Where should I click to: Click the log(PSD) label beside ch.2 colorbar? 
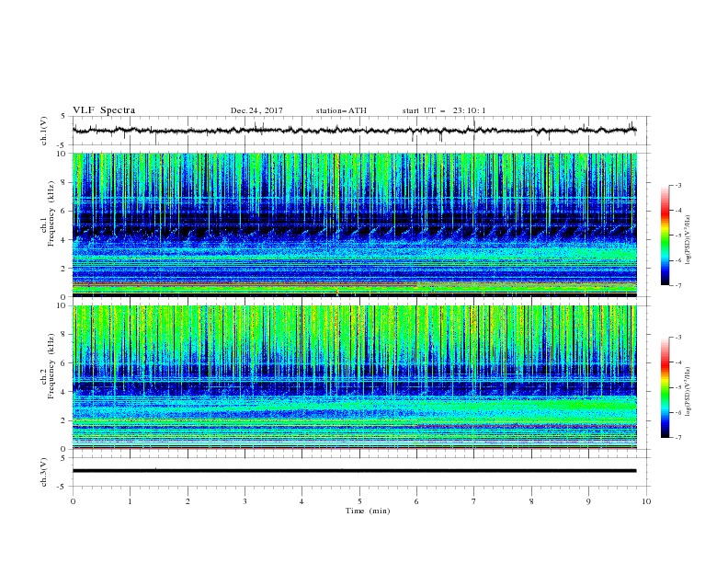pyautogui.click(x=688, y=391)
